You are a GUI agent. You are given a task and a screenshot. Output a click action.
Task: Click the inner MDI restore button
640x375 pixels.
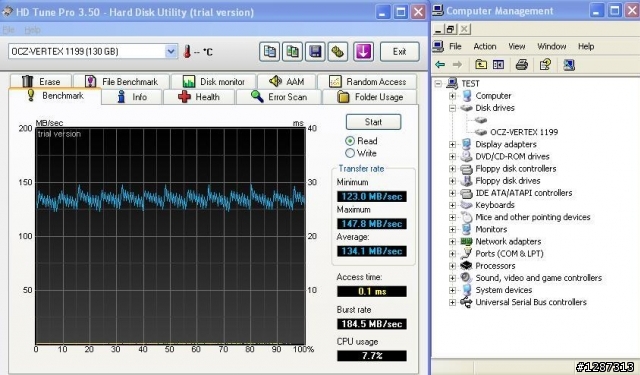click(451, 29)
